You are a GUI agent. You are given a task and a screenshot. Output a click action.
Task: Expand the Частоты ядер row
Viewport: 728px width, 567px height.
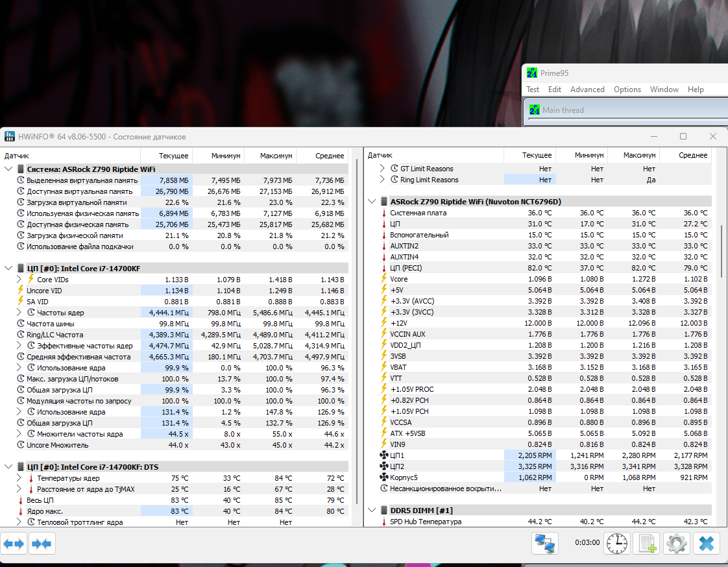tap(19, 313)
